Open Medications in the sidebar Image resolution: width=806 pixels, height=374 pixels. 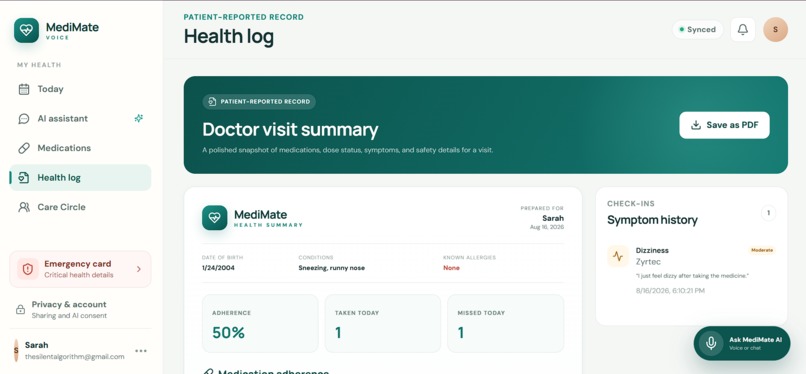click(x=80, y=148)
